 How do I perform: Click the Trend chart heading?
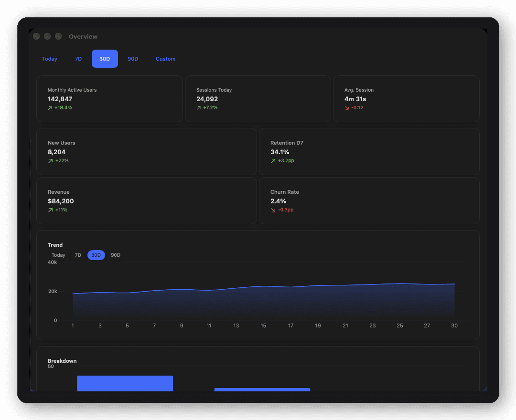coord(55,245)
